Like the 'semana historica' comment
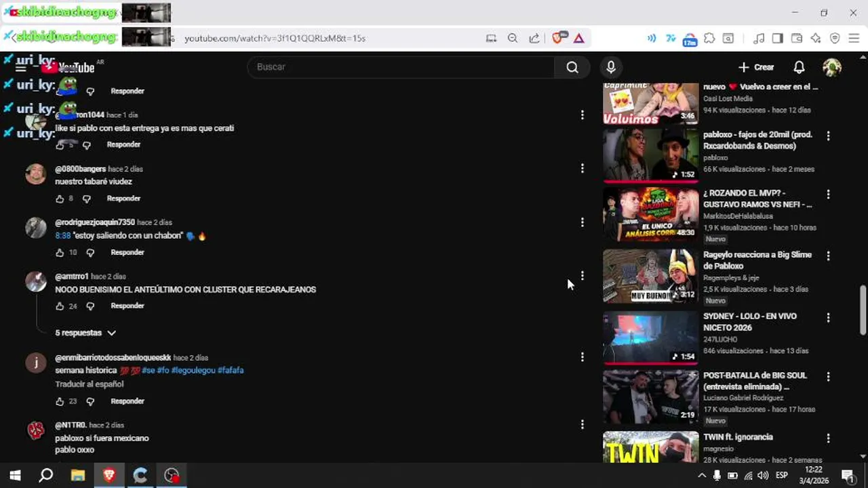868x488 pixels. pos(60,401)
